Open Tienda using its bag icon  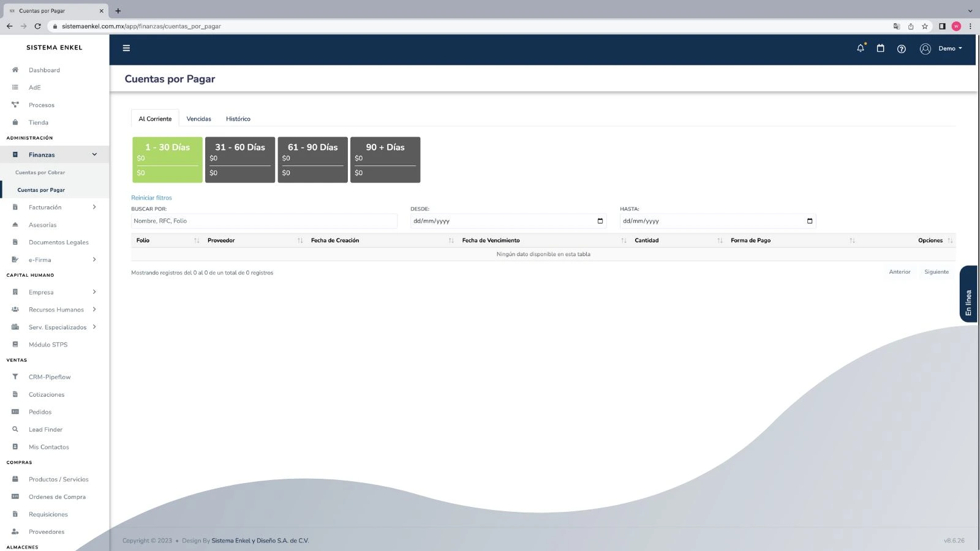point(15,122)
